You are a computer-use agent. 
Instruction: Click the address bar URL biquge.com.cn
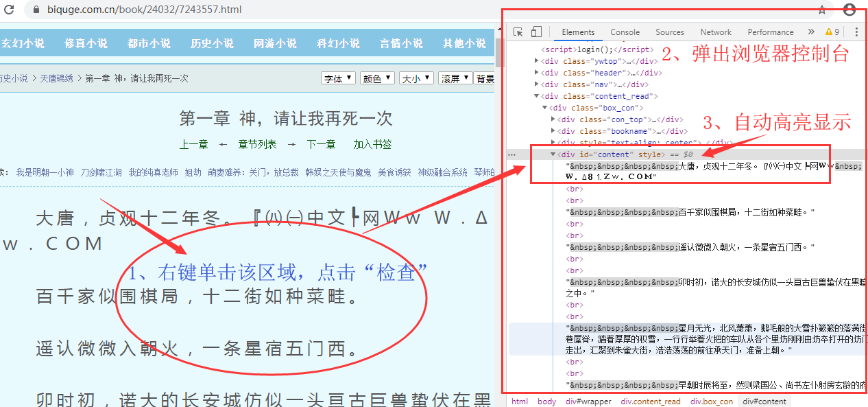point(145,10)
